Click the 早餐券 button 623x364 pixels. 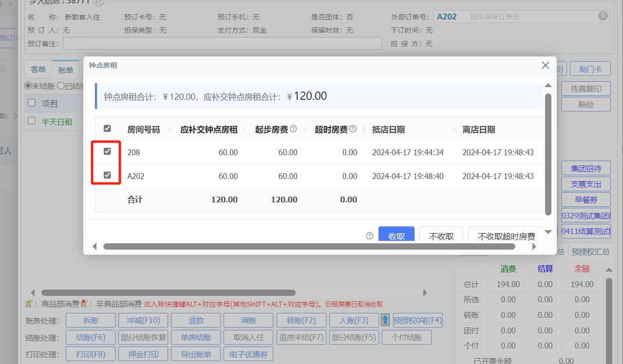586,200
